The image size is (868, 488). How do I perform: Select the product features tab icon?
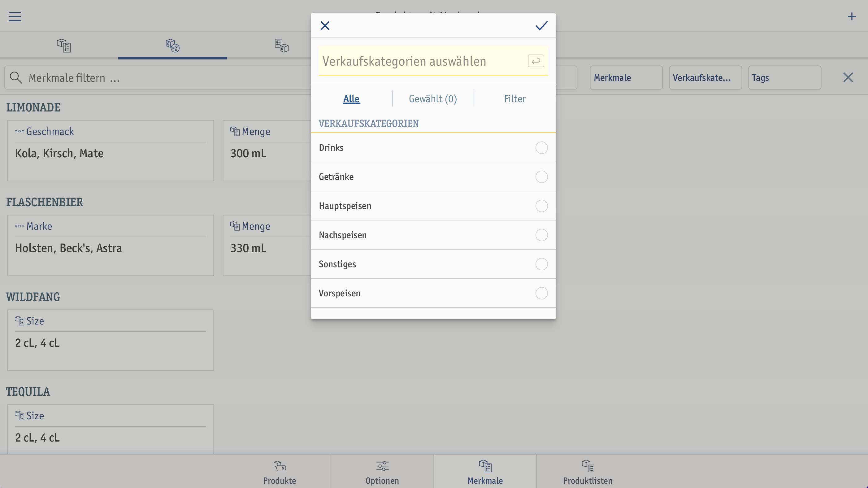tap(172, 46)
